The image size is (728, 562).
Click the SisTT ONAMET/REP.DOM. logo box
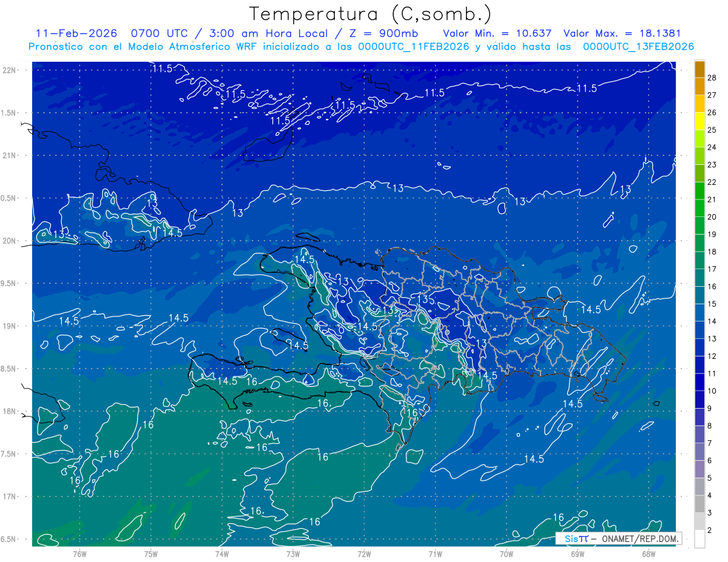tap(619, 538)
